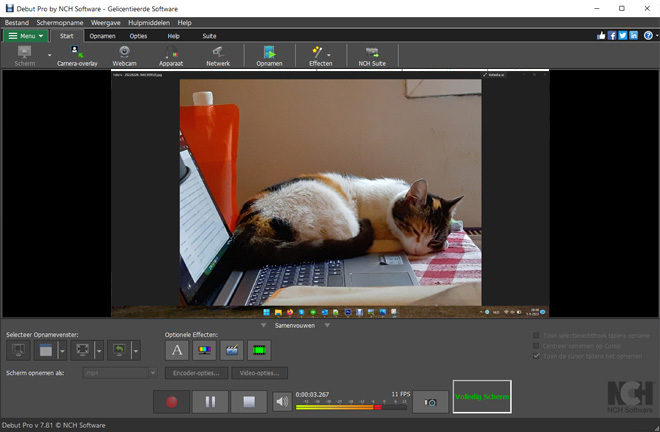Toggle Centreer opnemen op Cursor checkbox
660x432 pixels.
[536, 346]
